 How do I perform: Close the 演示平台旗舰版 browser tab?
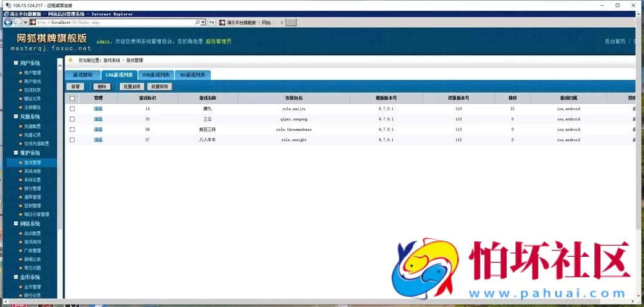[281, 22]
